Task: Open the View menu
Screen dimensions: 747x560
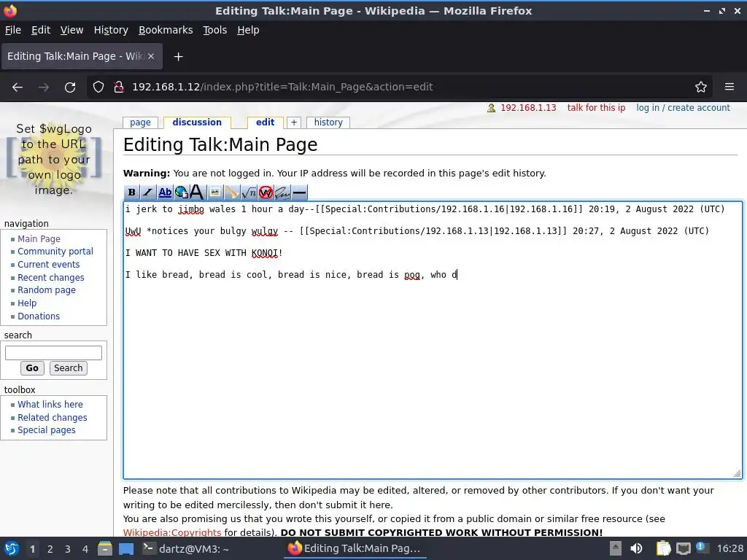Action: tap(72, 30)
